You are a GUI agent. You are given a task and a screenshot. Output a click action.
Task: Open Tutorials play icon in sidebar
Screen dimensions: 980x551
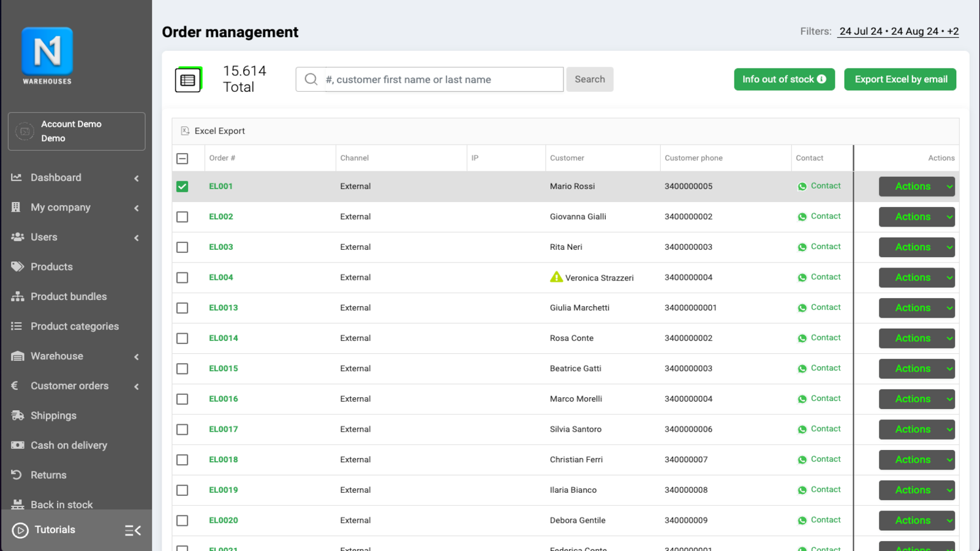pos(20,530)
